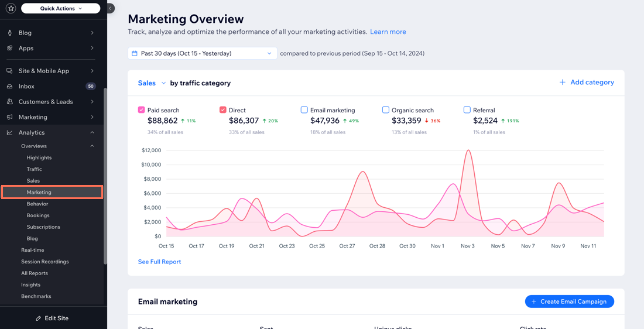The height and width of the screenshot is (329, 644).
Task: Uncheck the Paid search checkbox
Action: point(142,109)
